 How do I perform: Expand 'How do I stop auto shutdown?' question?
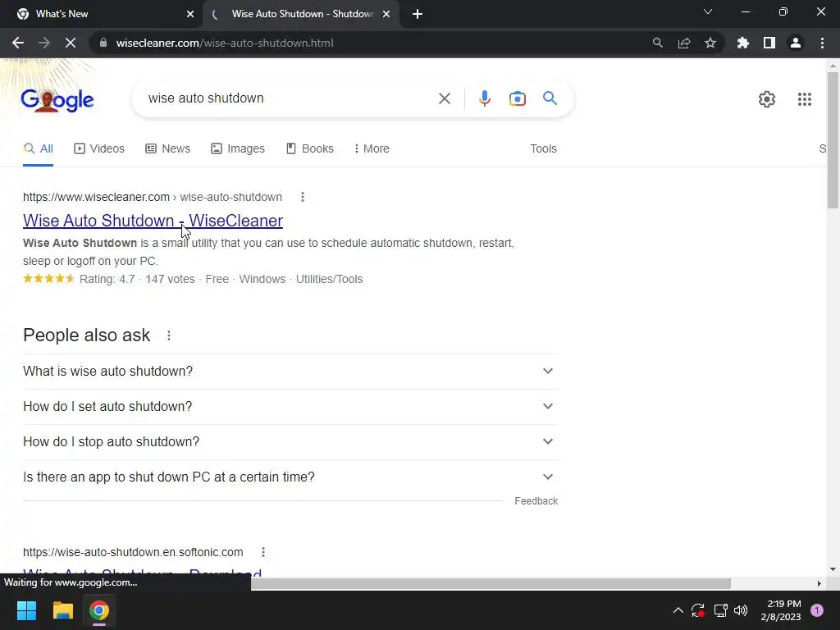290,442
